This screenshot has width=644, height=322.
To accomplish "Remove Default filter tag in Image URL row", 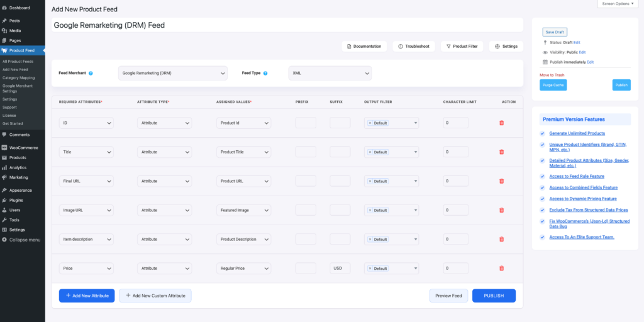I will point(370,210).
